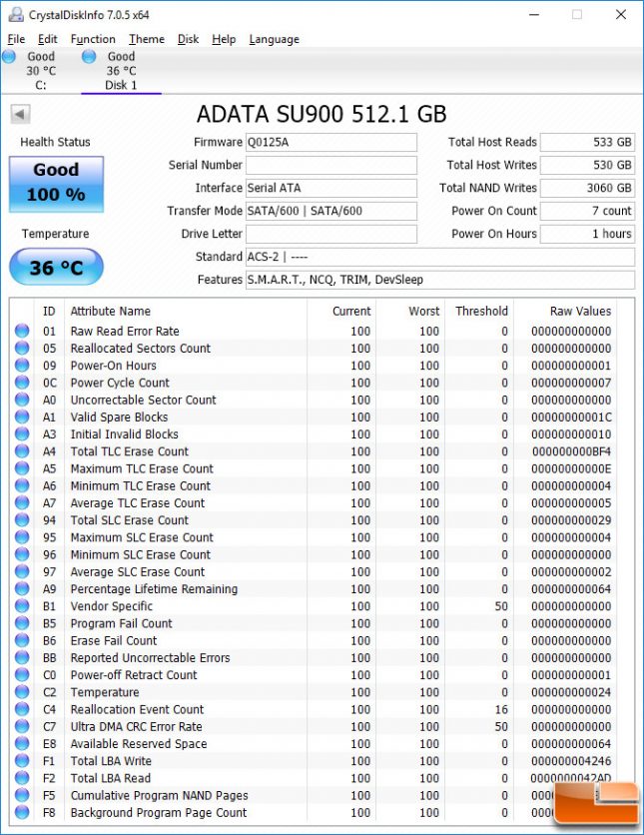Click the Firmware field showing Q0125A

(x=331, y=142)
